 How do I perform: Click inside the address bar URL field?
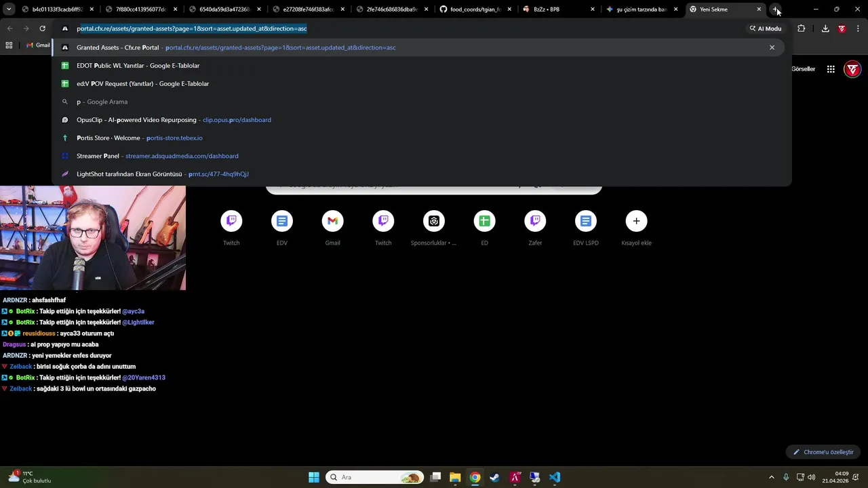pos(407,28)
